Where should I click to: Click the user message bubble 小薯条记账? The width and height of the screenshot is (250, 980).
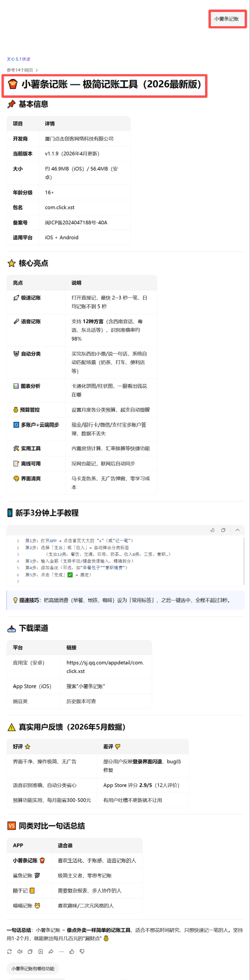(227, 19)
